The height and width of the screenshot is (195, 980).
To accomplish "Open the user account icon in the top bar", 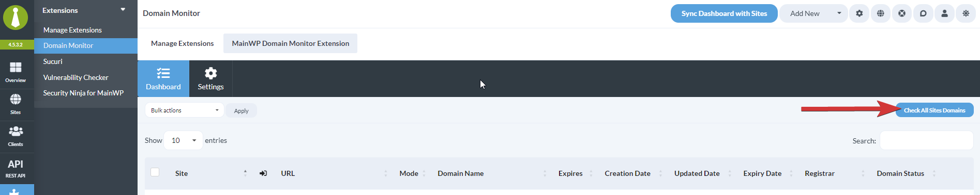I will tap(944, 13).
